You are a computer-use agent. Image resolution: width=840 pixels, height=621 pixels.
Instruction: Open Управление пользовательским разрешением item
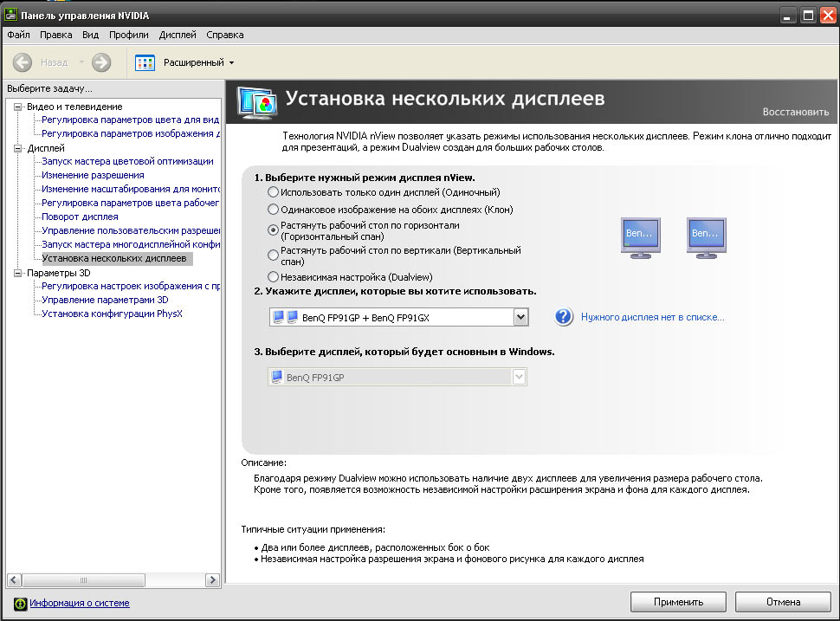coord(131,231)
